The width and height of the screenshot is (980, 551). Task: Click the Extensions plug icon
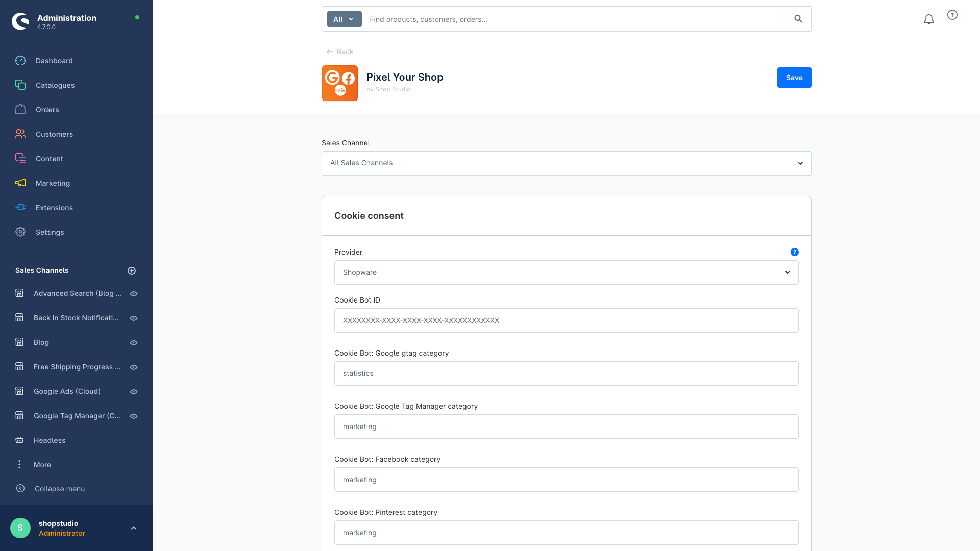click(20, 208)
